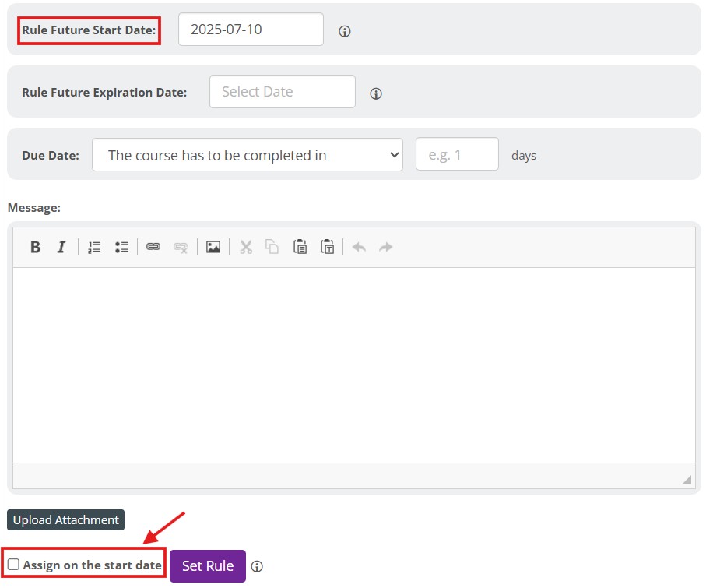
Task: Click inside the Message text area
Action: pos(354,365)
